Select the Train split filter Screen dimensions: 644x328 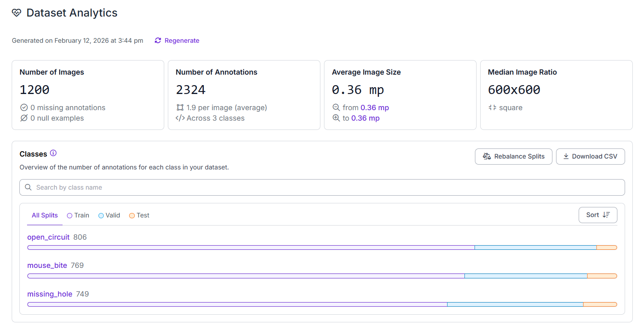(78, 215)
